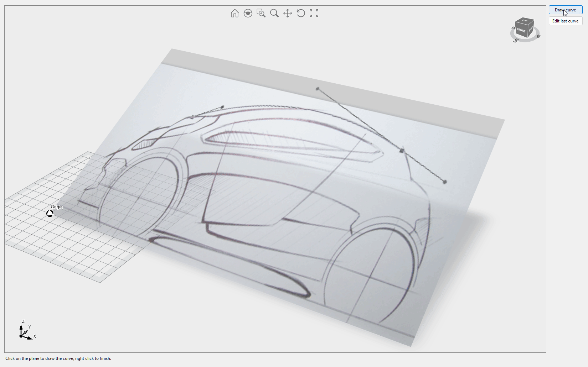Screen dimensions: 588x367
Task: Click the E compass marker on view ring
Action: [x=538, y=36]
